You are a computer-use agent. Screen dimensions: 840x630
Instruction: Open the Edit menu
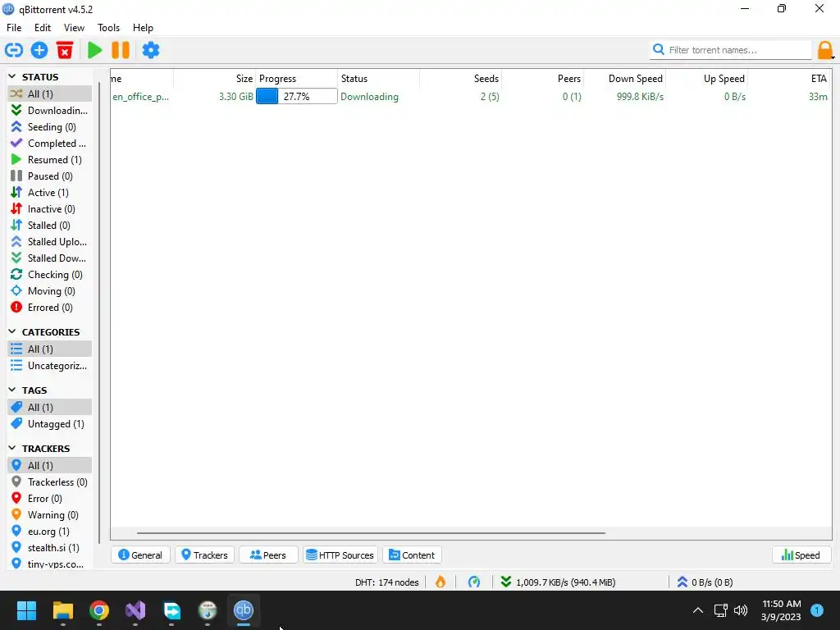(43, 28)
